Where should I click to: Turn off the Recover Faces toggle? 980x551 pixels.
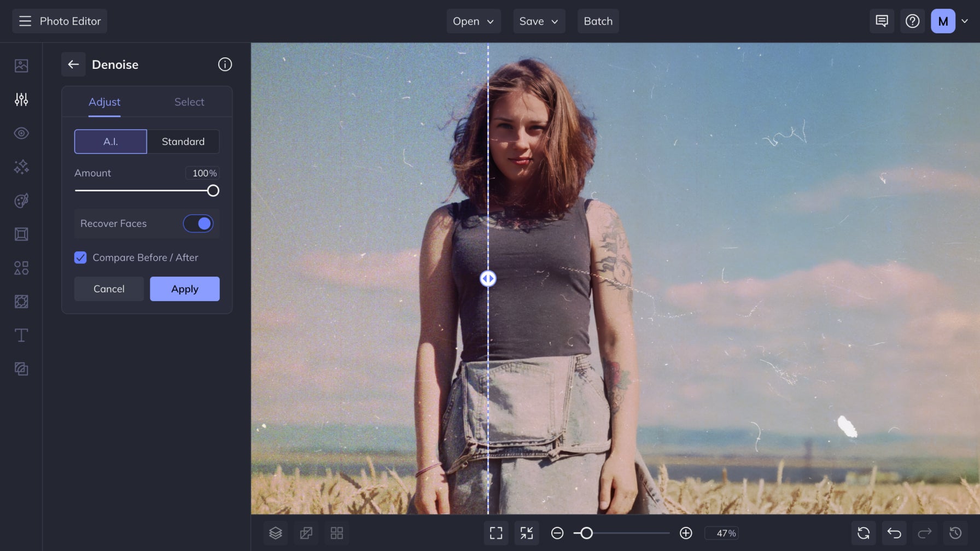[198, 224]
